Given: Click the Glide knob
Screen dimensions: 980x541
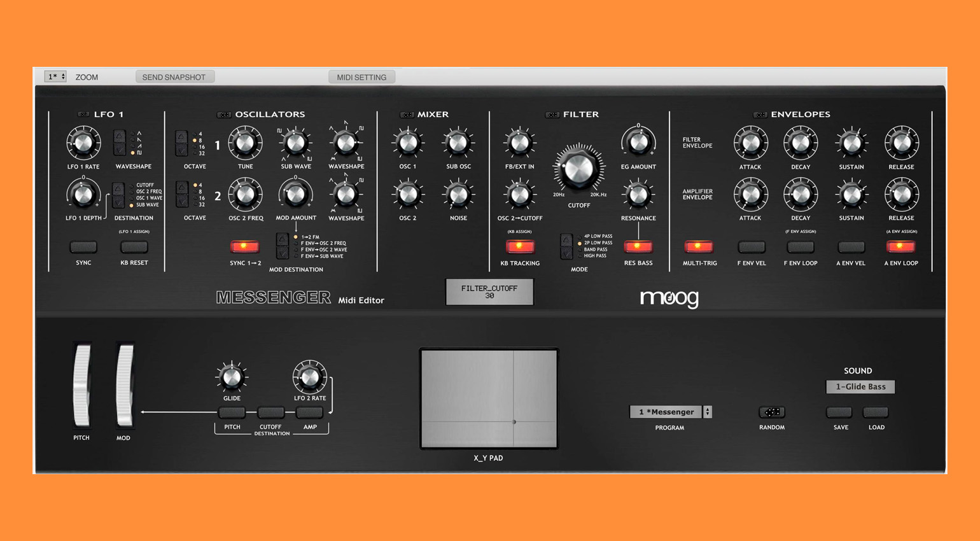Looking at the screenshot, I should (232, 377).
